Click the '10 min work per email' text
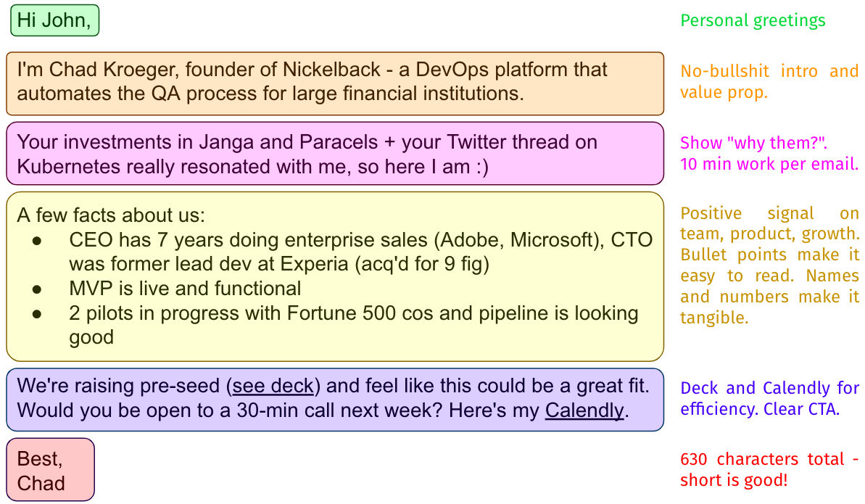865x504 pixels. [x=769, y=164]
